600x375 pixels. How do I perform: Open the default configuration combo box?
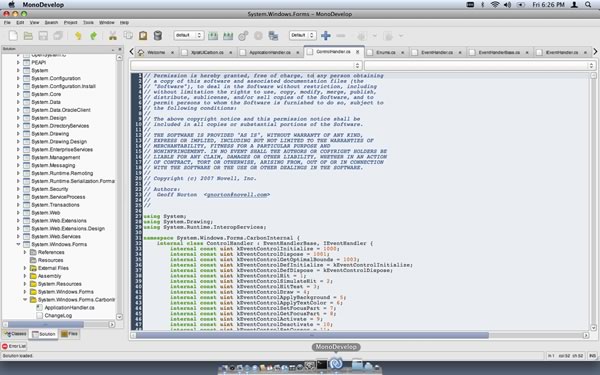tap(189, 35)
